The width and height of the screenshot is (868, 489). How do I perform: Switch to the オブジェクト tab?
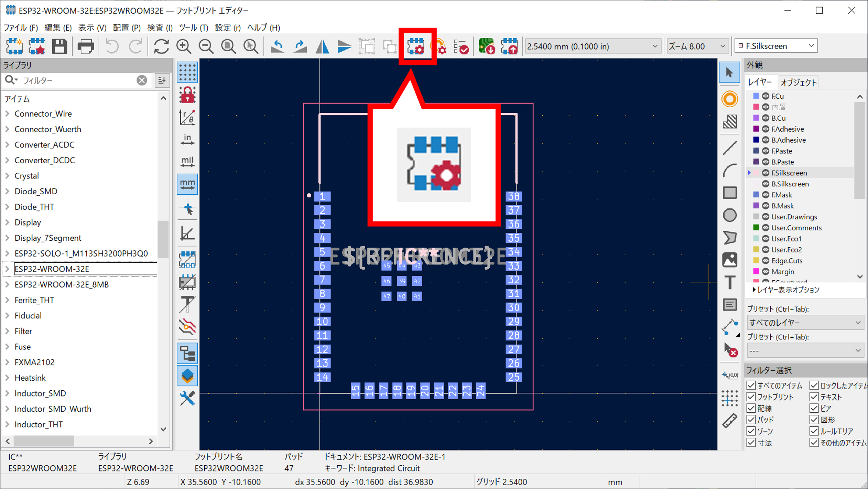coord(799,82)
